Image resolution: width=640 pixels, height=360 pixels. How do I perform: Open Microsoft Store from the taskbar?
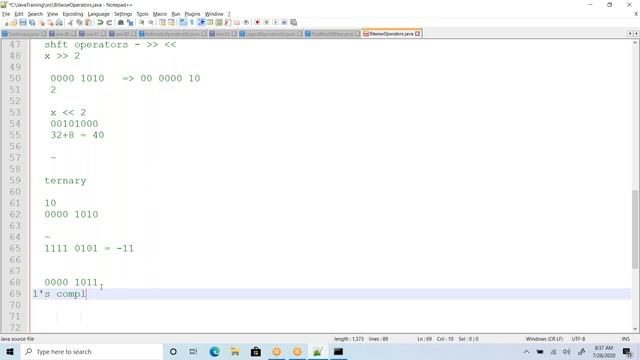point(256,351)
